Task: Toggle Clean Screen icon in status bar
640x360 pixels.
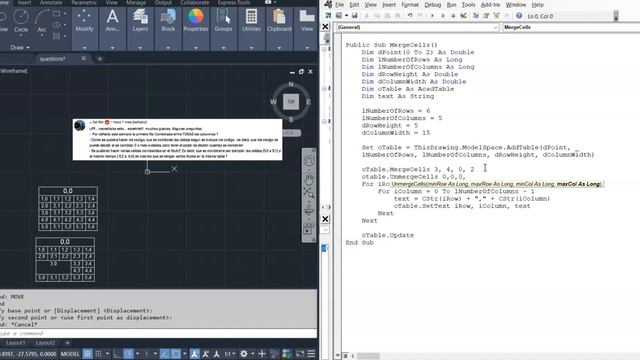Action: tap(300, 354)
